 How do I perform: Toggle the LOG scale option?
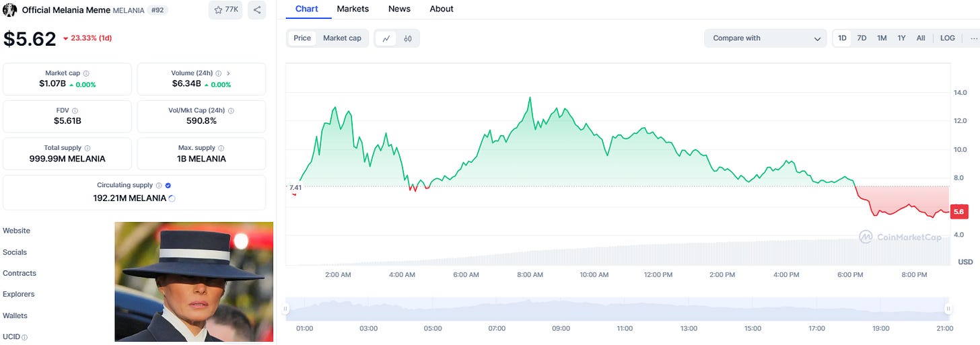click(x=948, y=38)
